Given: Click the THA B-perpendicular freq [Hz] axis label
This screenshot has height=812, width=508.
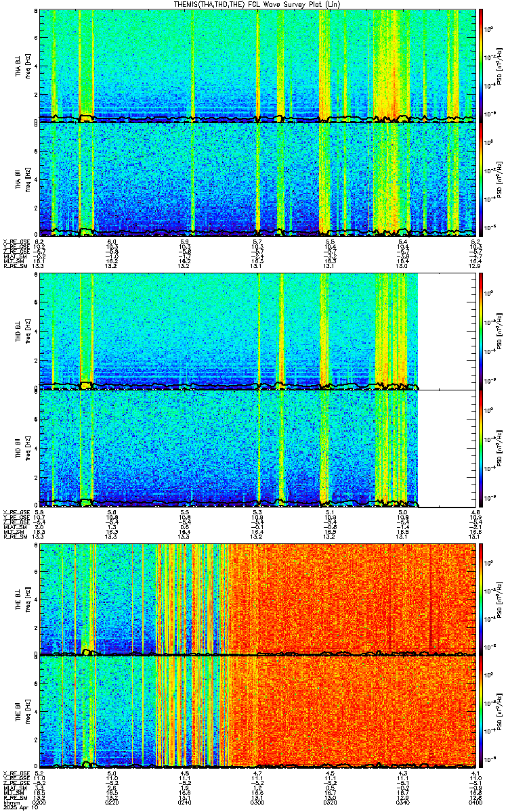Looking at the screenshot, I should point(27,66).
